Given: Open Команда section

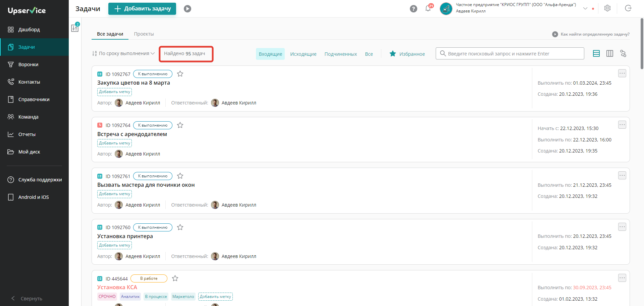Looking at the screenshot, I should click(34, 117).
